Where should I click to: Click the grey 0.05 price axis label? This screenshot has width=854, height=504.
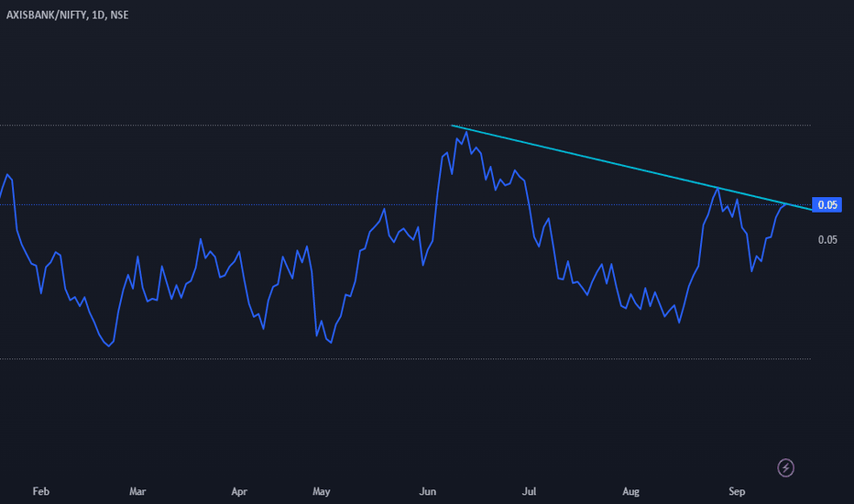click(827, 240)
